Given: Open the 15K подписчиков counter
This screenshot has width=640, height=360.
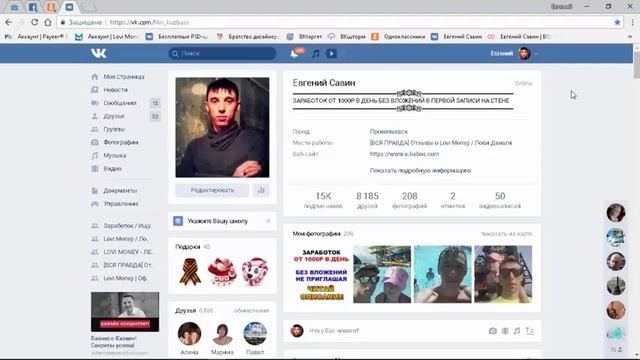Looking at the screenshot, I should click(x=323, y=200).
